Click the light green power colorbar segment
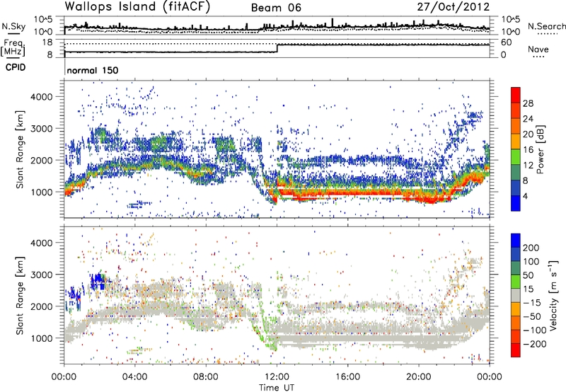The image size is (566, 392). click(x=516, y=156)
